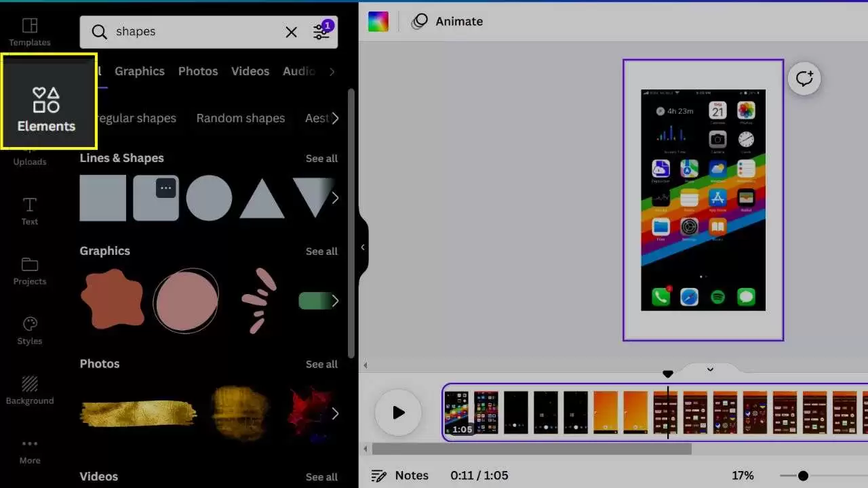The width and height of the screenshot is (868, 488).
Task: See all Videos results
Action: coord(321,477)
